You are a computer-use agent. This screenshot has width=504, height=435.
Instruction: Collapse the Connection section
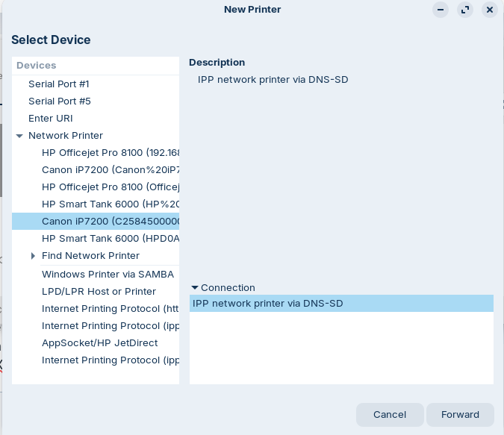tap(195, 288)
